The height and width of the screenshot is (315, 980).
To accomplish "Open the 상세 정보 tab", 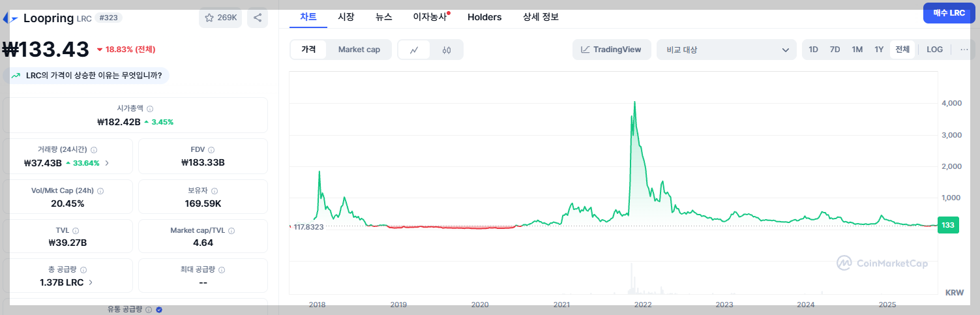I will click(541, 17).
